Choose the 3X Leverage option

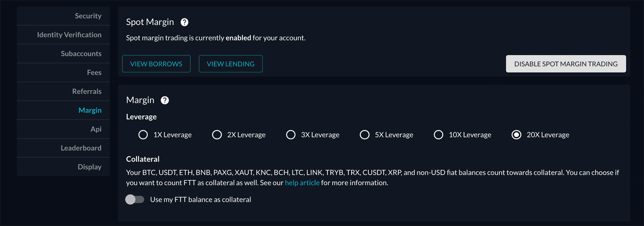(x=291, y=135)
